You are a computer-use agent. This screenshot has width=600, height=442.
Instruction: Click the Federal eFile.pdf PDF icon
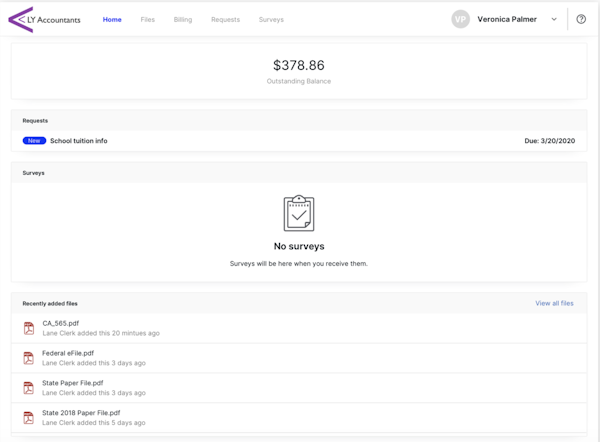(29, 358)
